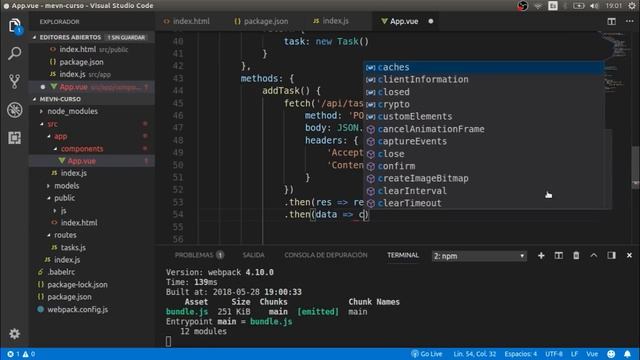
Task: Open the editor more actions menu
Action: point(629,21)
